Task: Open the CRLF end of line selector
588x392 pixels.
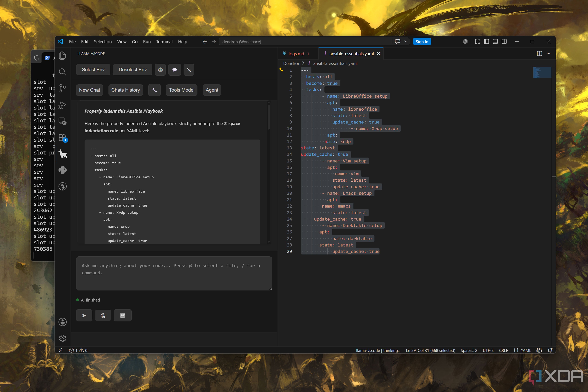Action: click(503, 350)
